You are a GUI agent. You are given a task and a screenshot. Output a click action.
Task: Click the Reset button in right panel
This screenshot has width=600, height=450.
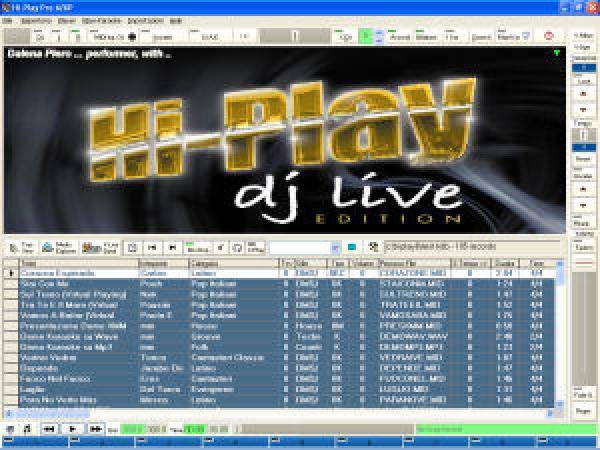pyautogui.click(x=584, y=158)
